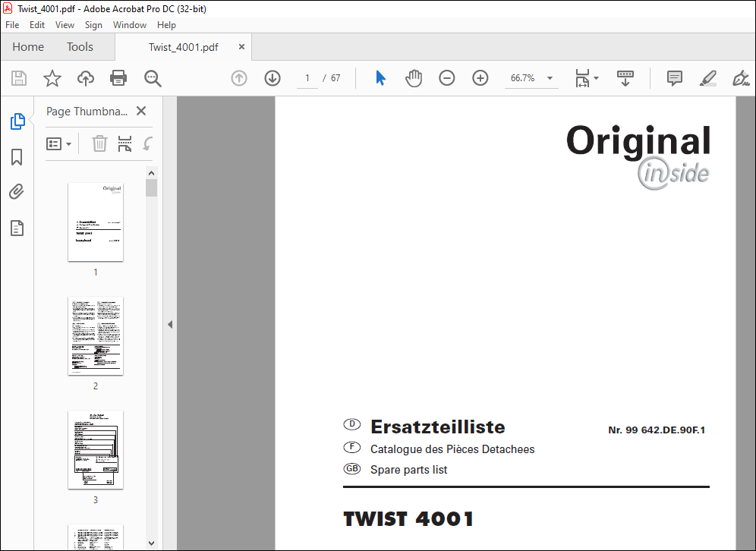Click the 'Page Thumbna...' panel title
756x551 pixels.
pyautogui.click(x=87, y=112)
